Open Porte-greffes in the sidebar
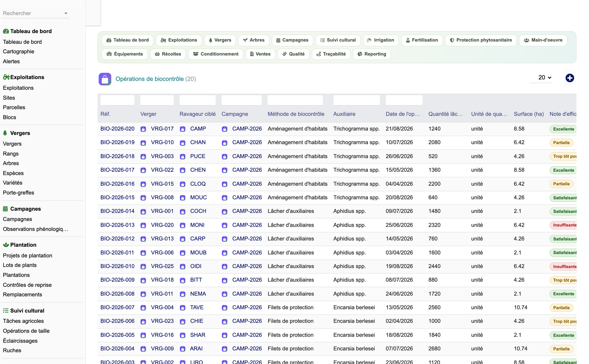 point(18,193)
